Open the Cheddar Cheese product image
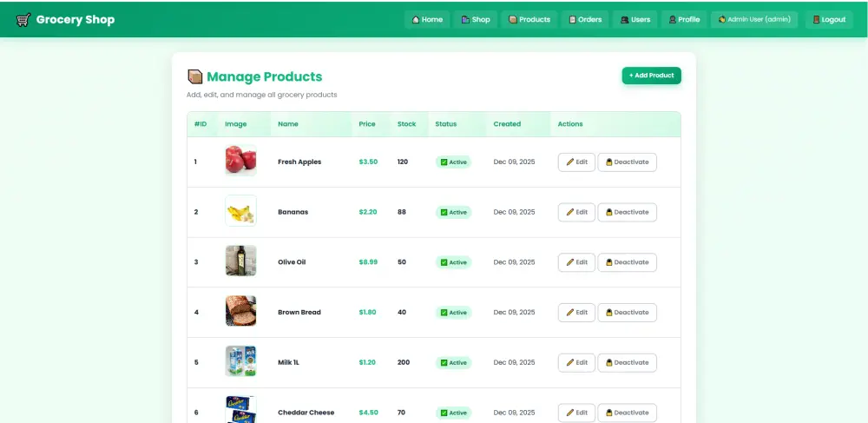The height and width of the screenshot is (423, 868). (x=240, y=410)
